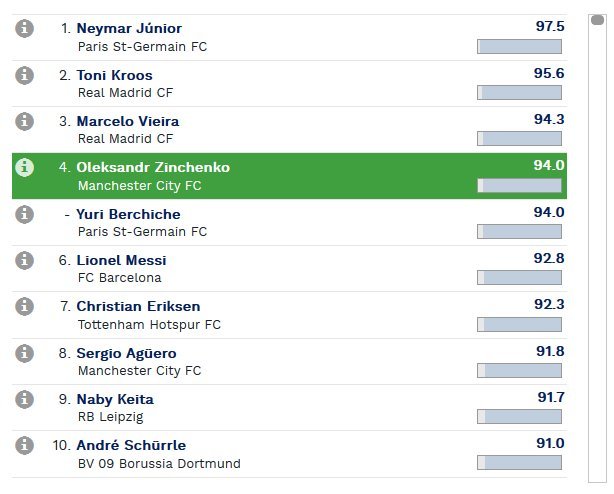Click Toni Kroos 95.6 rating bar
Viewport: 614px width, 494px height.
[x=519, y=92]
